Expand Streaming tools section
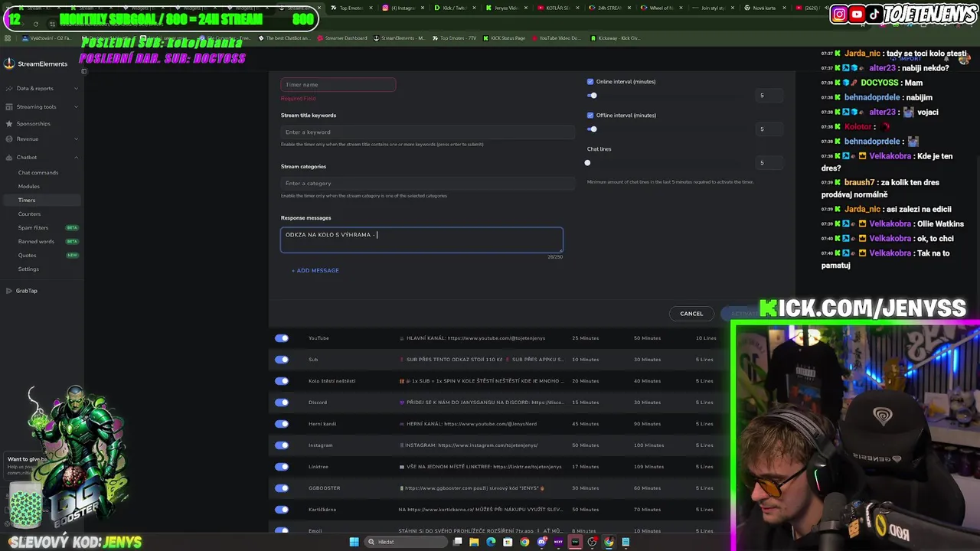Screen dimensions: 980x551 (76, 106)
